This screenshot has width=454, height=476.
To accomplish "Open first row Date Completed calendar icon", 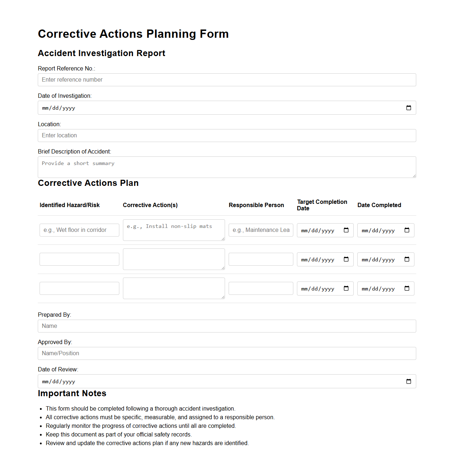I will coord(407,230).
